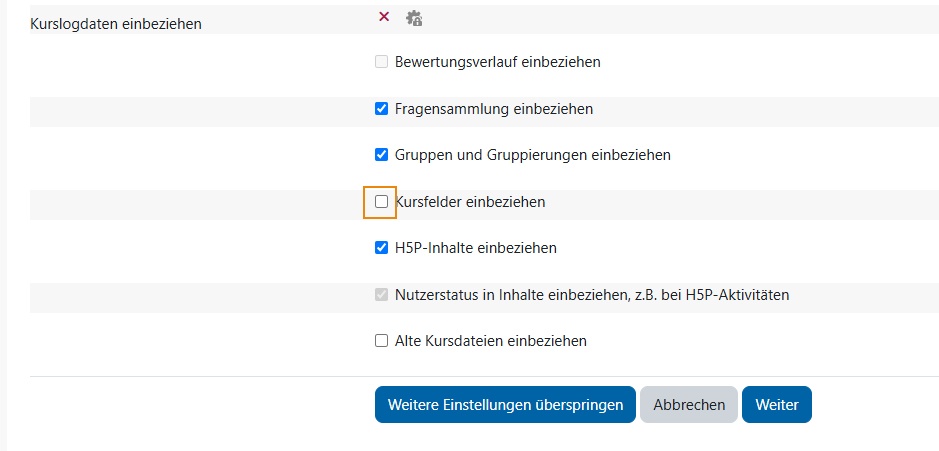The image size is (939, 451).
Task: Cancel with the Abbrechen button
Action: 689,405
